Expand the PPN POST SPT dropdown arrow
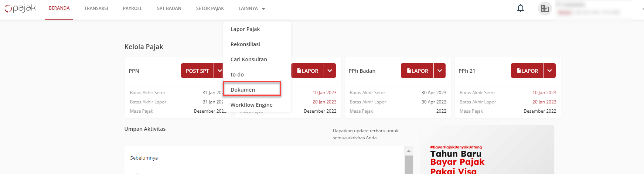Image resolution: width=644 pixels, height=174 pixels. (x=219, y=71)
